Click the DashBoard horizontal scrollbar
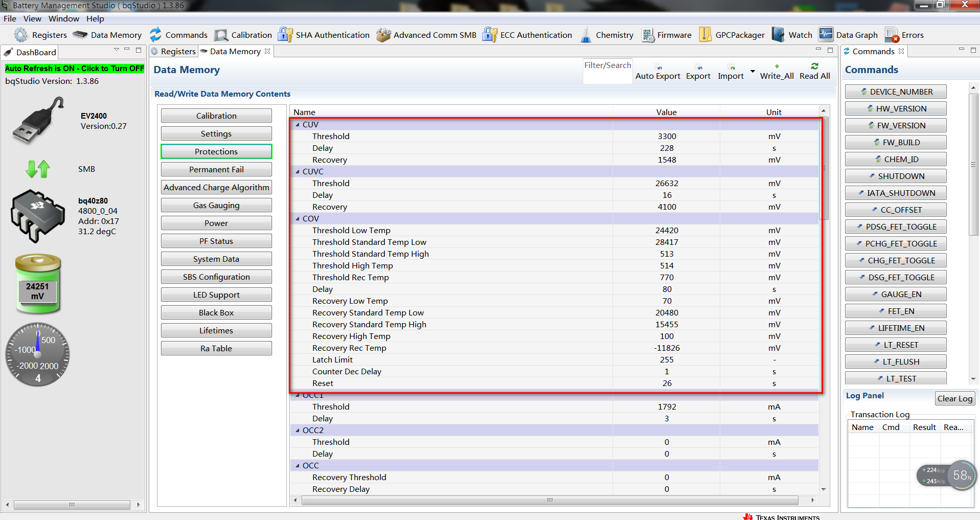This screenshot has height=520, width=980. point(72,505)
